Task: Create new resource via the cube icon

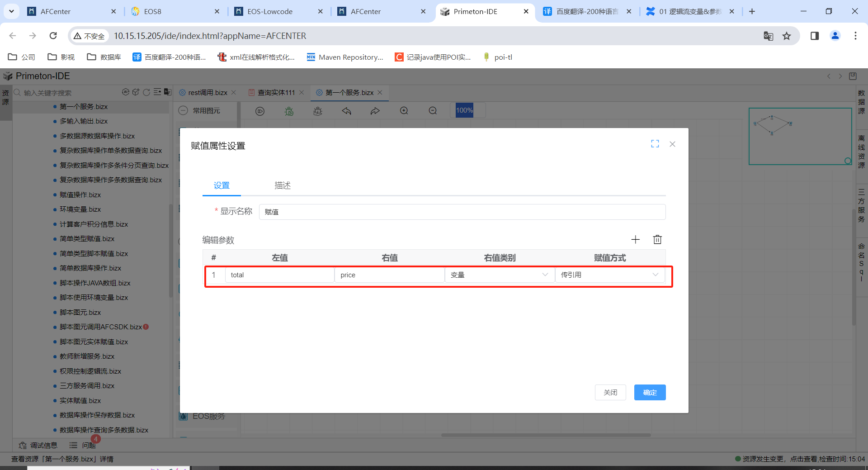Action: pyautogui.click(x=136, y=92)
